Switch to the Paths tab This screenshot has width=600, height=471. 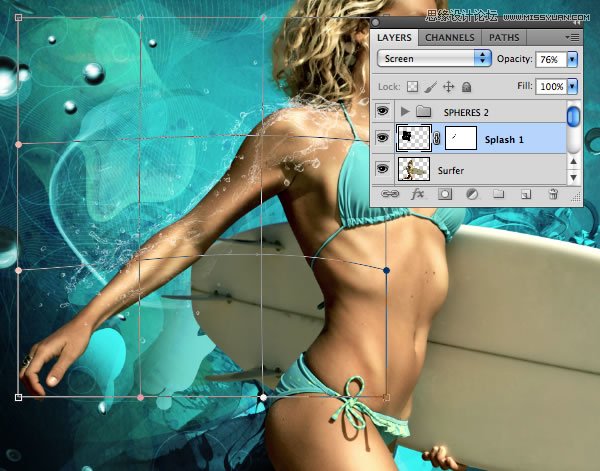(504, 37)
